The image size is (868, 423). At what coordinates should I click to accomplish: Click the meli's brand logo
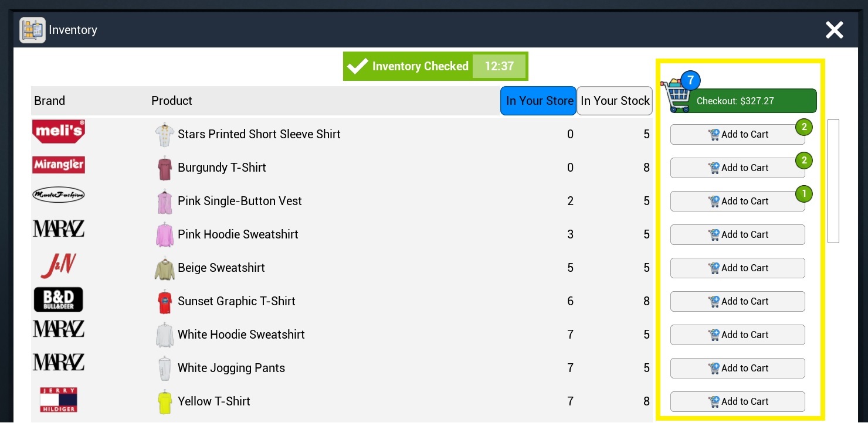tap(59, 132)
